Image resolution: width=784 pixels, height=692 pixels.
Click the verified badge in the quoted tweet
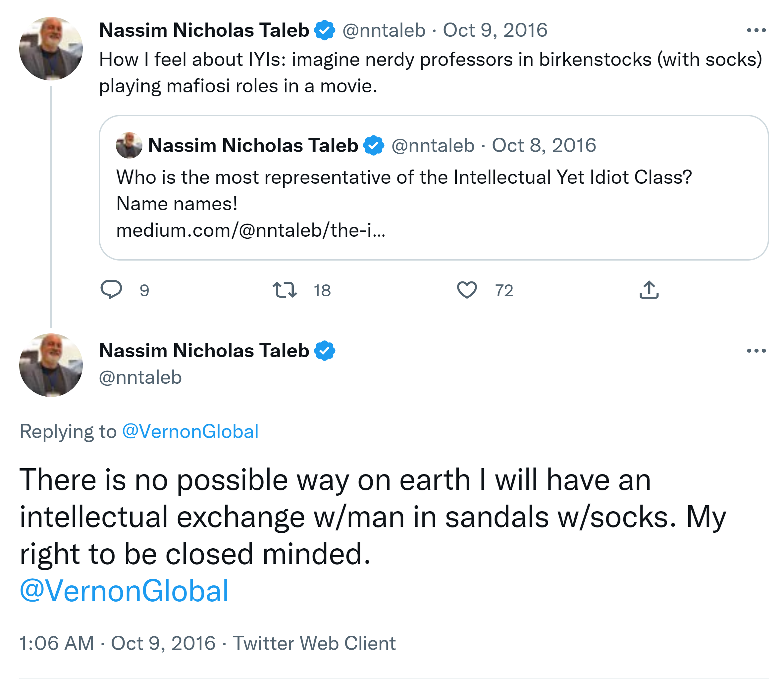point(374,146)
